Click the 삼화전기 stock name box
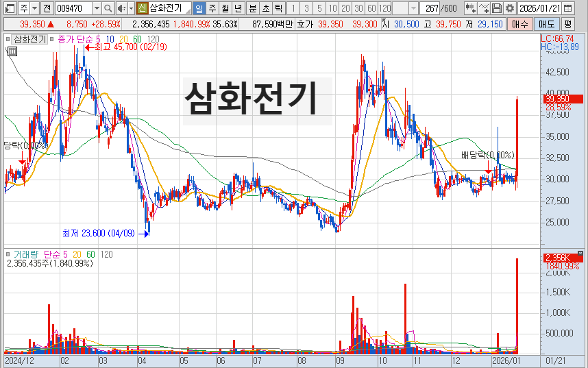This screenshot has width=588, height=368. click(x=169, y=8)
